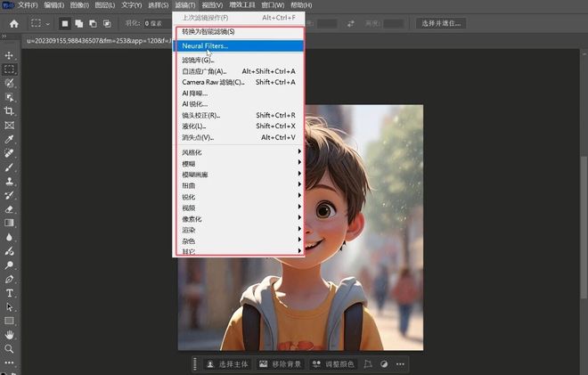Choose 自适应广角(A)... menu item

click(x=239, y=71)
